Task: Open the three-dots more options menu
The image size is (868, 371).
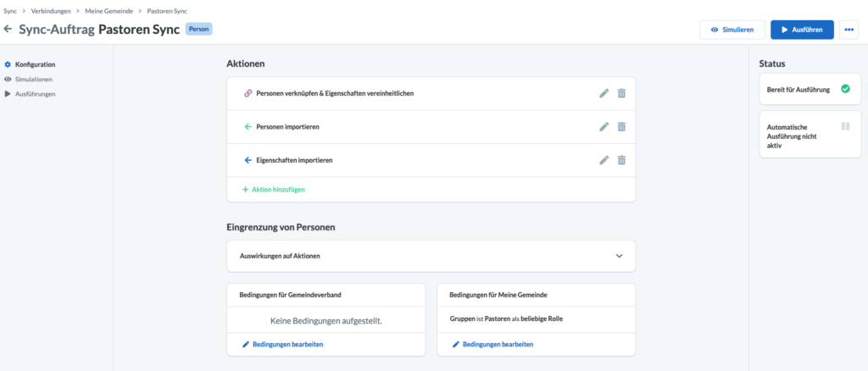Action: point(849,30)
